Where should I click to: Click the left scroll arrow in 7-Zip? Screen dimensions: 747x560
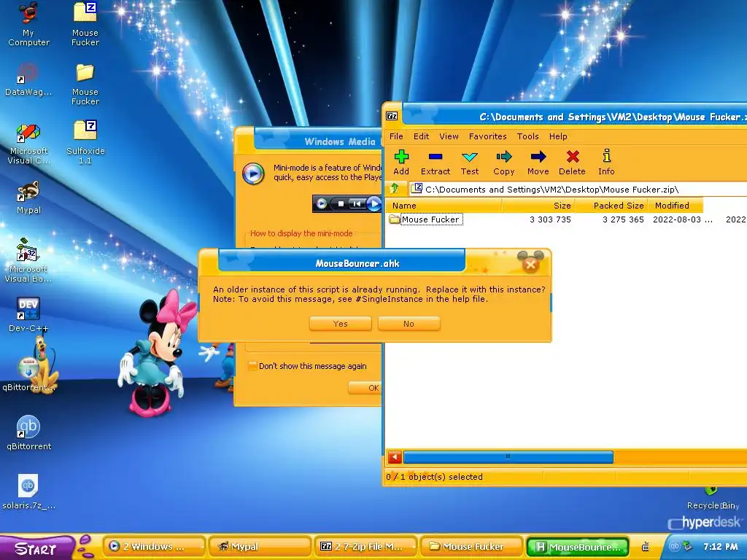395,457
